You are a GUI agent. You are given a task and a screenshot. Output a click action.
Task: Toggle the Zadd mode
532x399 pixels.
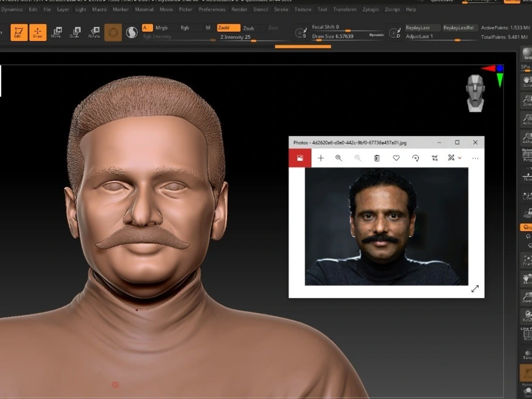228,28
